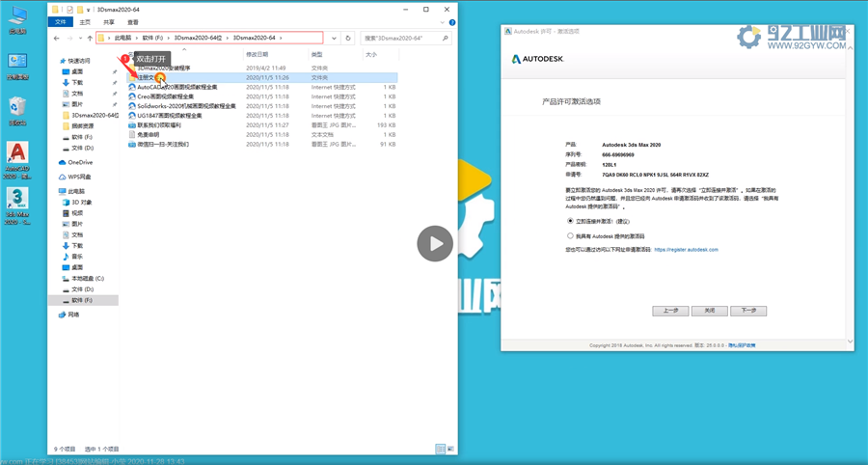Open the 此电脑 desktop icon
This screenshot has width=868, height=465.
[x=17, y=21]
